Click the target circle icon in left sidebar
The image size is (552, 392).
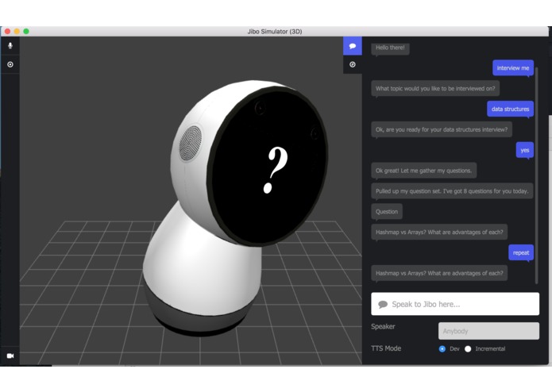10,64
